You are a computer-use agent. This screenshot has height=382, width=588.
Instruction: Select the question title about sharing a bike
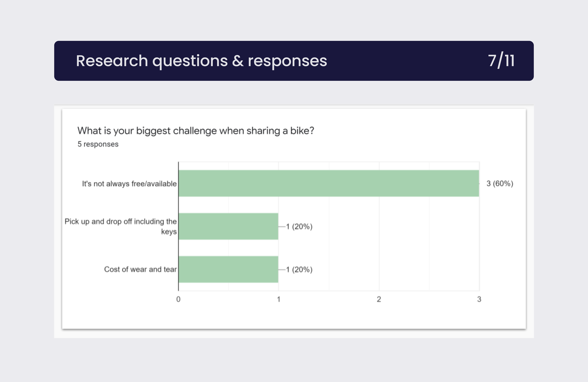point(196,131)
